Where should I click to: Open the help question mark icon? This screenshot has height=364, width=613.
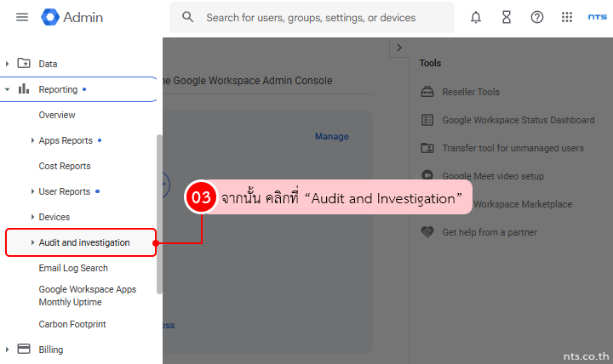pyautogui.click(x=537, y=17)
